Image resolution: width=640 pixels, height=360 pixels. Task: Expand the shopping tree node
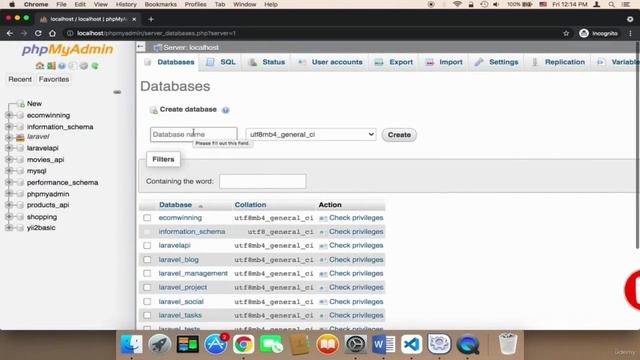[9, 217]
